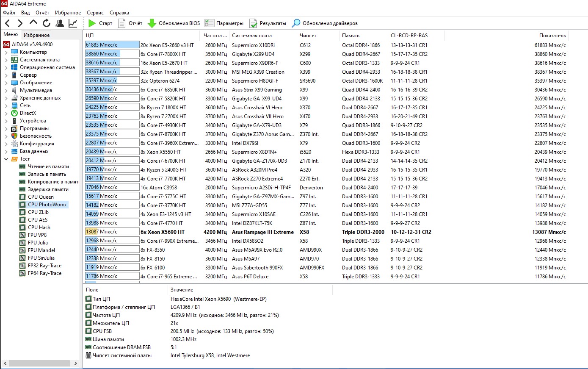Image resolution: width=588 pixels, height=369 pixels.
Task: Open the Вид menu
Action: point(25,13)
